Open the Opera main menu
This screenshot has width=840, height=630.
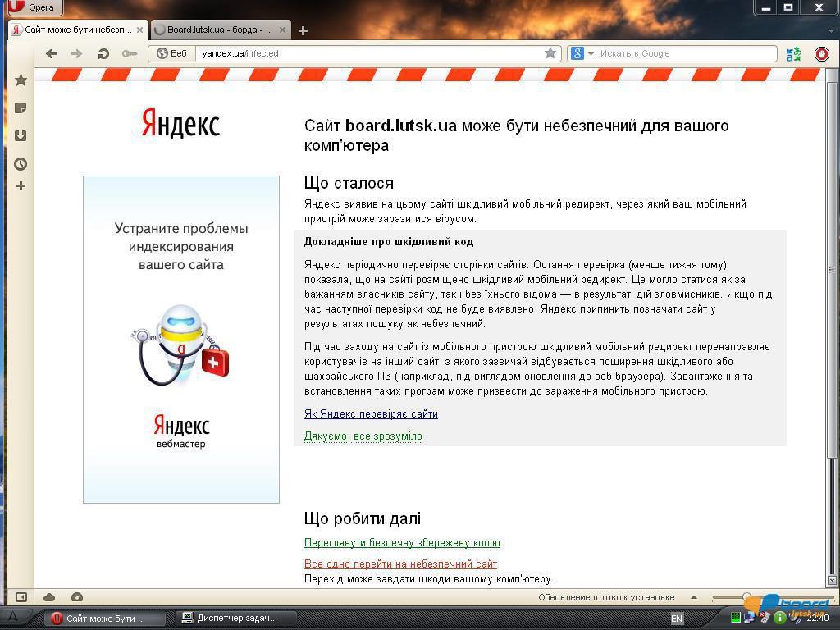coord(31,7)
